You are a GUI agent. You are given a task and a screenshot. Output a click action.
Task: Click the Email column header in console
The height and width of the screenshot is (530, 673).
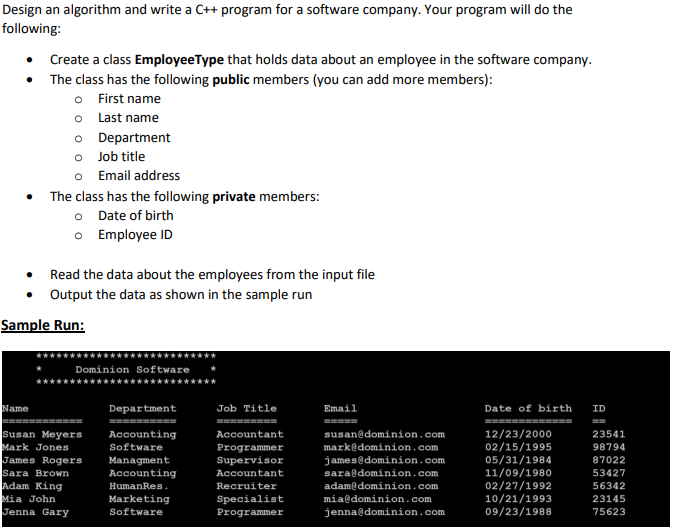340,409
